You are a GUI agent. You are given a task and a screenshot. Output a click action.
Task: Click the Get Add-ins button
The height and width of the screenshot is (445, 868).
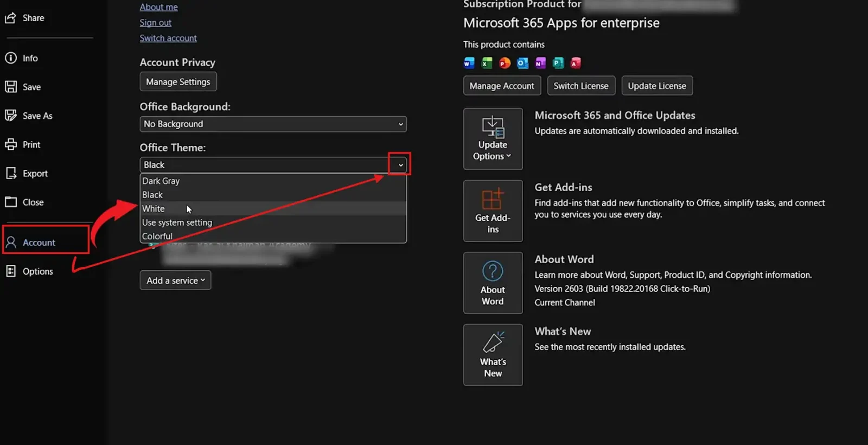(493, 211)
